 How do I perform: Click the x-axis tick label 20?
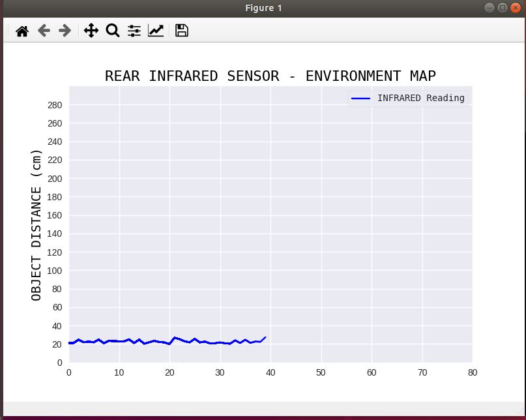pyautogui.click(x=169, y=372)
